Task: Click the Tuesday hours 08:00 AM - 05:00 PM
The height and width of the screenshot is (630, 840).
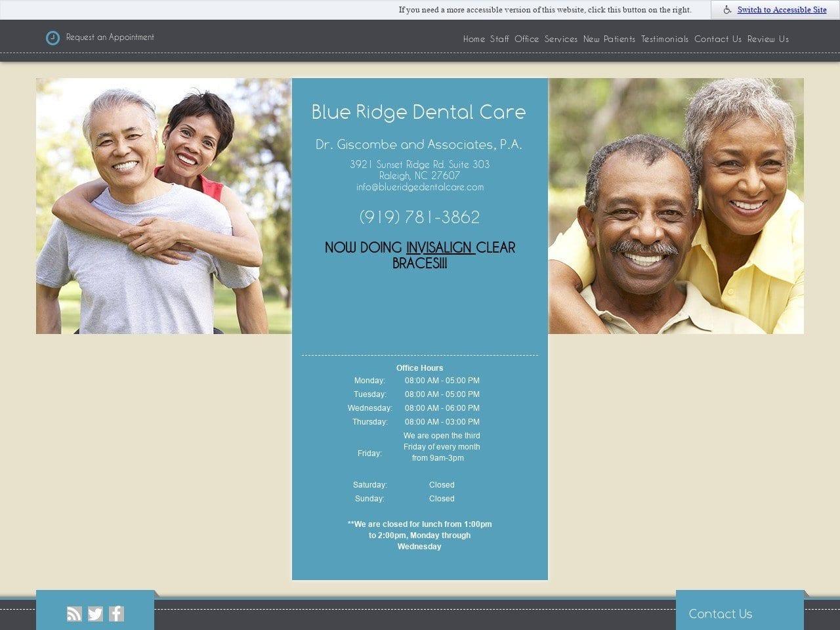Action: [x=442, y=394]
